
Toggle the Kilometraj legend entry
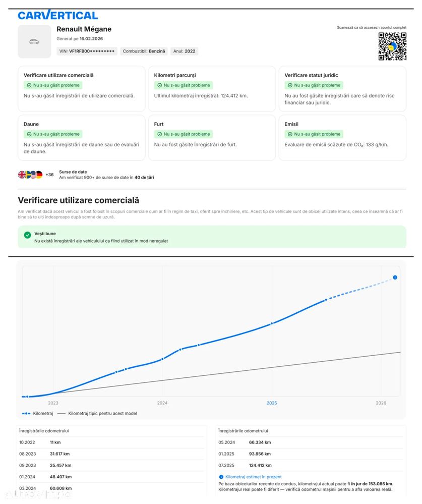click(37, 413)
